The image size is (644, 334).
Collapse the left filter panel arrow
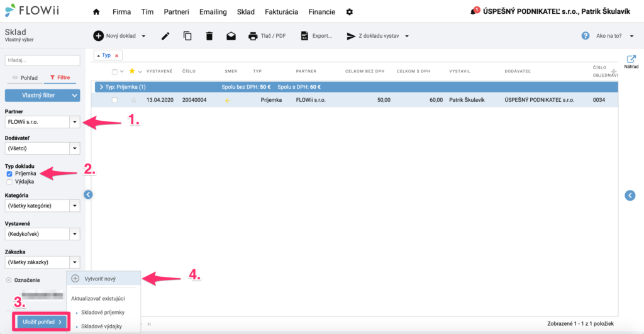pos(88,195)
